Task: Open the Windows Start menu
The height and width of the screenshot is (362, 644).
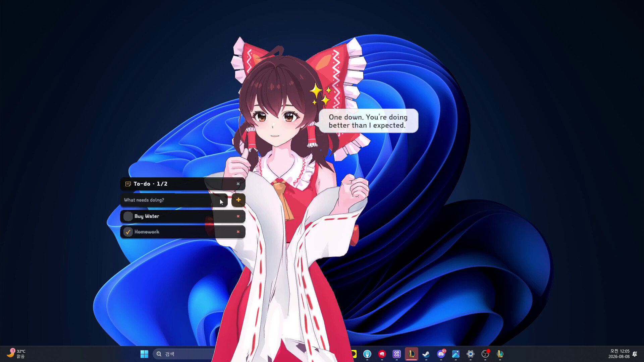Action: (x=144, y=354)
